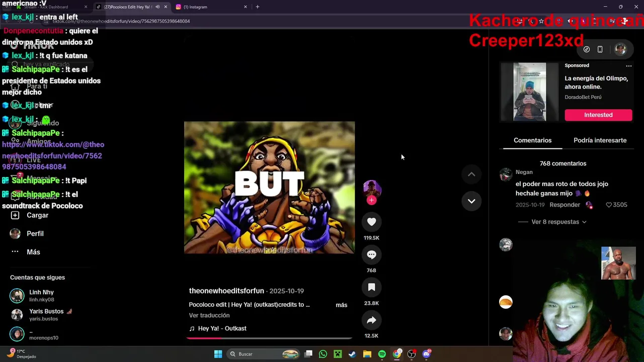Launch Minecraft from the taskbar
644x362 pixels.
(338, 354)
